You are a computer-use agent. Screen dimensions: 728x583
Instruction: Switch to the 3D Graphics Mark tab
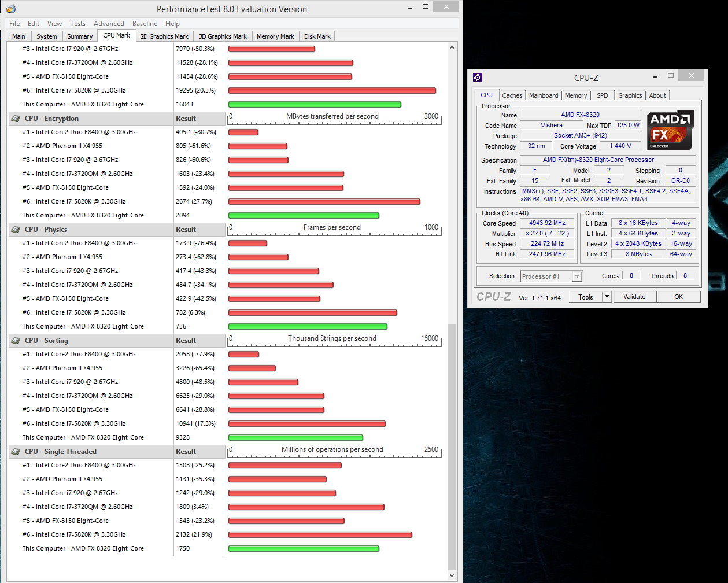223,36
